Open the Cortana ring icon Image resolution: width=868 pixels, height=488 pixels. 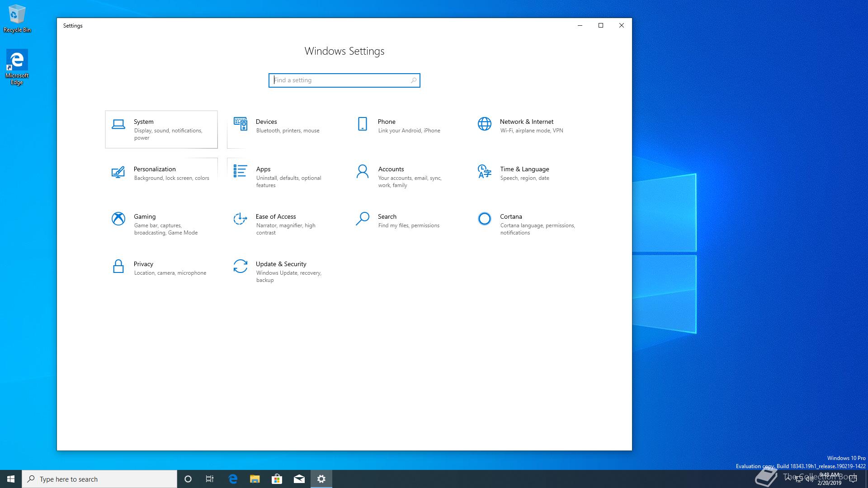pos(485,219)
